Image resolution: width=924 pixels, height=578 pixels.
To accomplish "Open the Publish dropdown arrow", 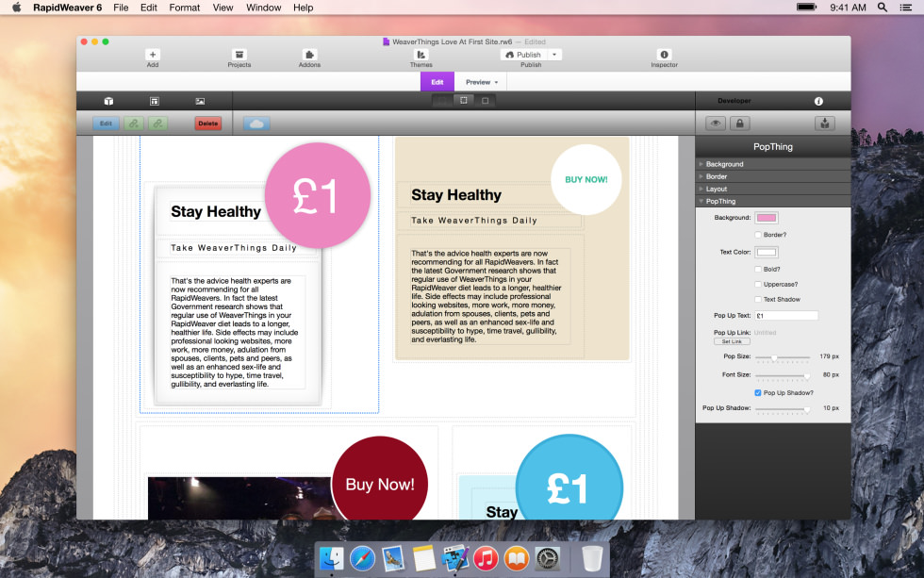I will (554, 55).
